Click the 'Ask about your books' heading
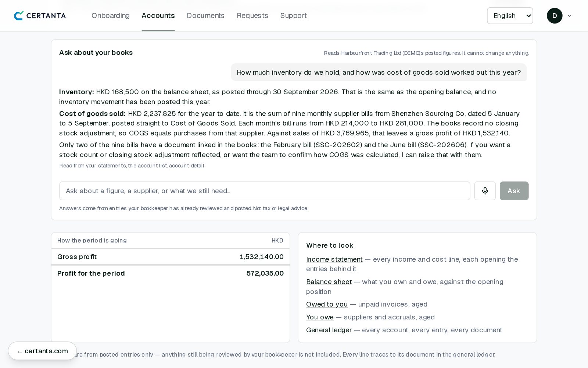This screenshot has width=588, height=368. pyautogui.click(x=96, y=53)
